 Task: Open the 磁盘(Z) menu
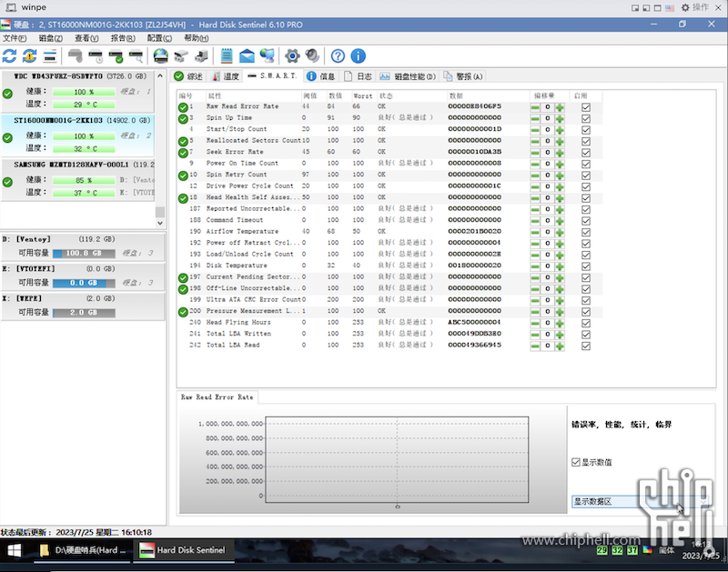point(51,38)
